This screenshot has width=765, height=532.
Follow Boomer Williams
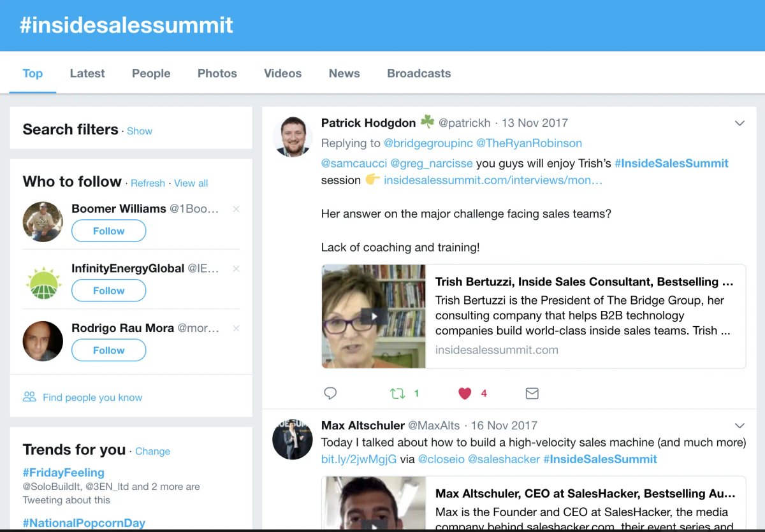coord(109,231)
